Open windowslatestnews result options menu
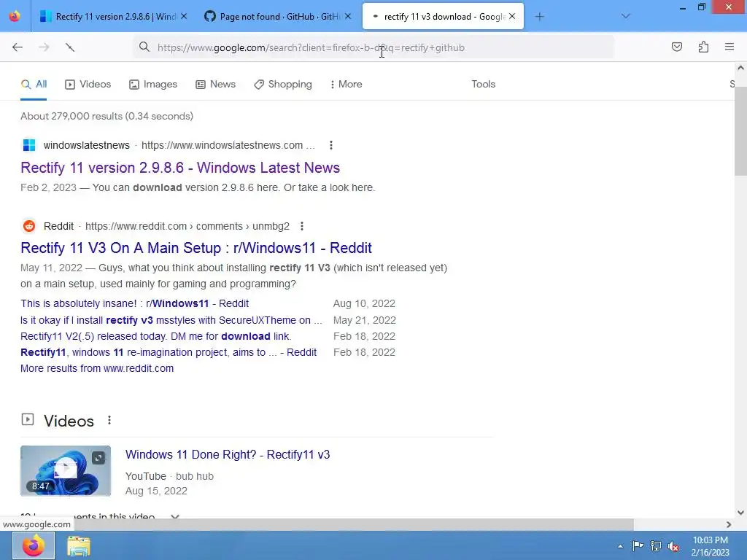747x560 pixels. (x=330, y=145)
